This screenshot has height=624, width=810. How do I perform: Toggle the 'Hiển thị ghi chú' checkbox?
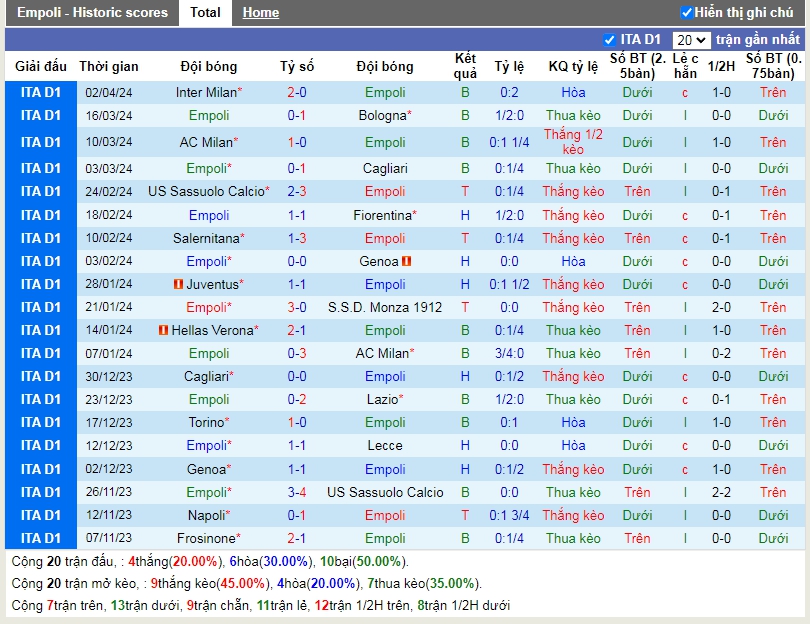pyautogui.click(x=687, y=13)
